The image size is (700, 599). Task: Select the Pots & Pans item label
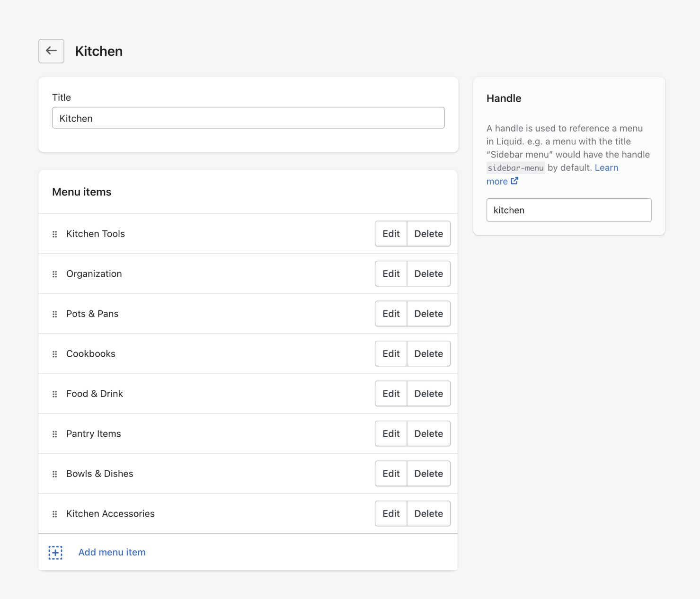coord(92,314)
